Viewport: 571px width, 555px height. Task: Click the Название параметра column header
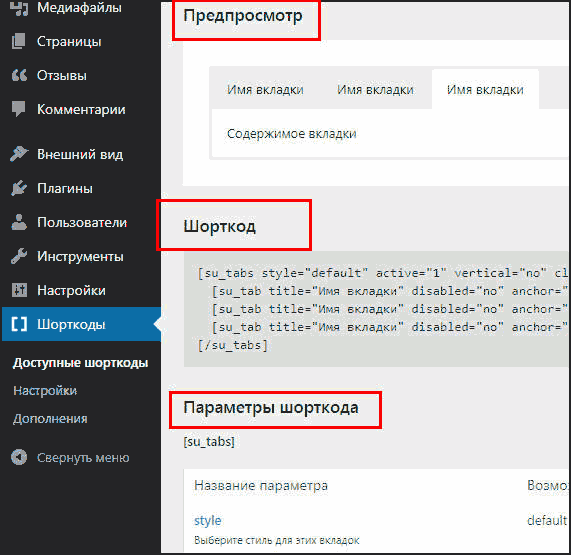[261, 486]
